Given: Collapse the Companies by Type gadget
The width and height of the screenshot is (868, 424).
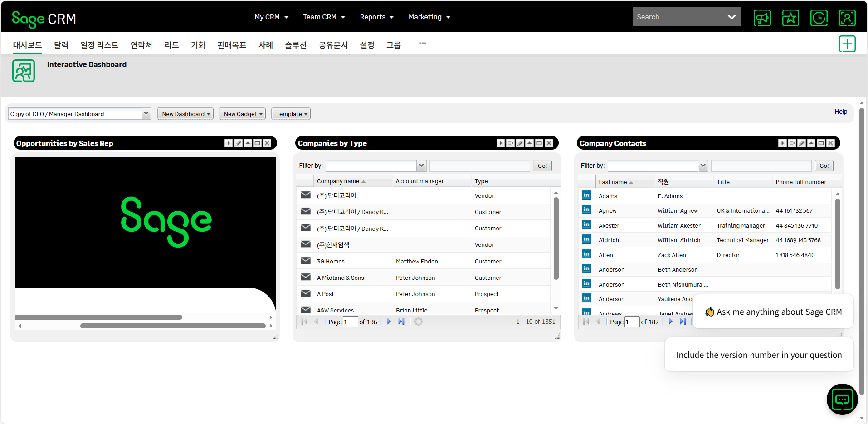Looking at the screenshot, I should tap(529, 143).
